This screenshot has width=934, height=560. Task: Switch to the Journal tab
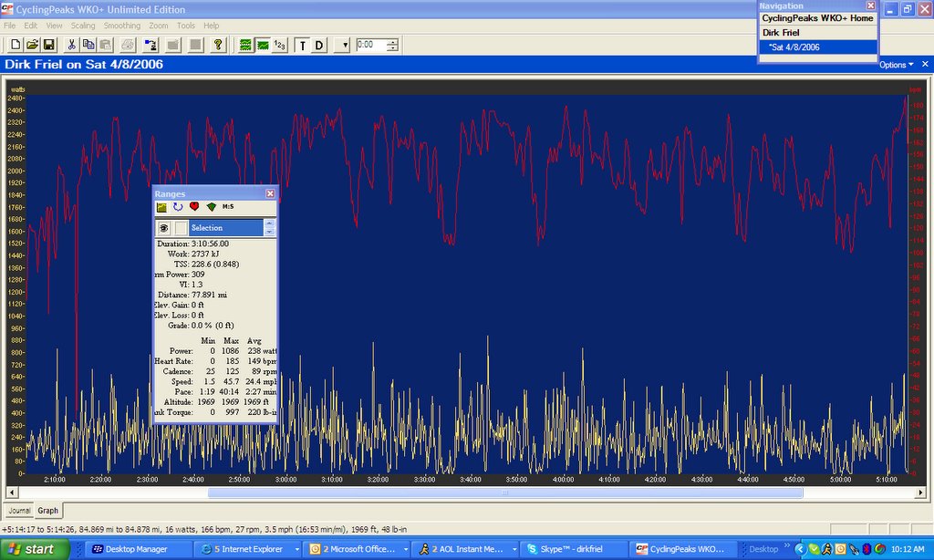pos(19,511)
